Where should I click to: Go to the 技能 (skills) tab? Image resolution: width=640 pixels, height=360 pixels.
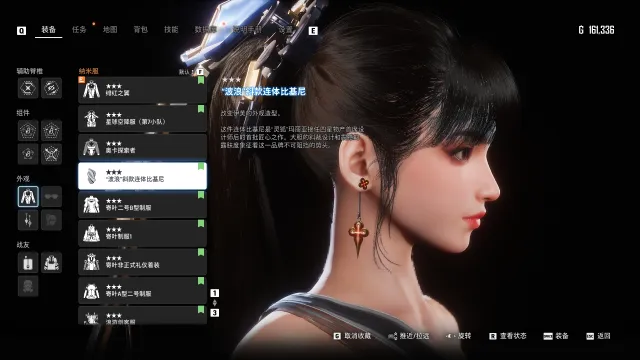point(171,30)
